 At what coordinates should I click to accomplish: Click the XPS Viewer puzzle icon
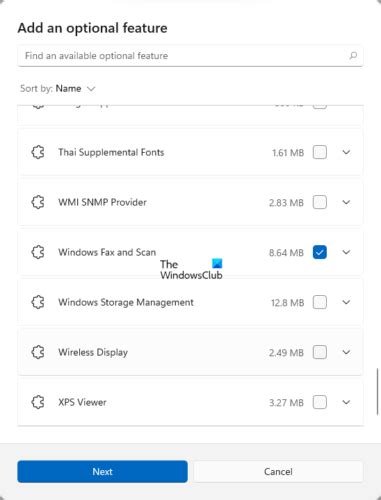tap(38, 402)
